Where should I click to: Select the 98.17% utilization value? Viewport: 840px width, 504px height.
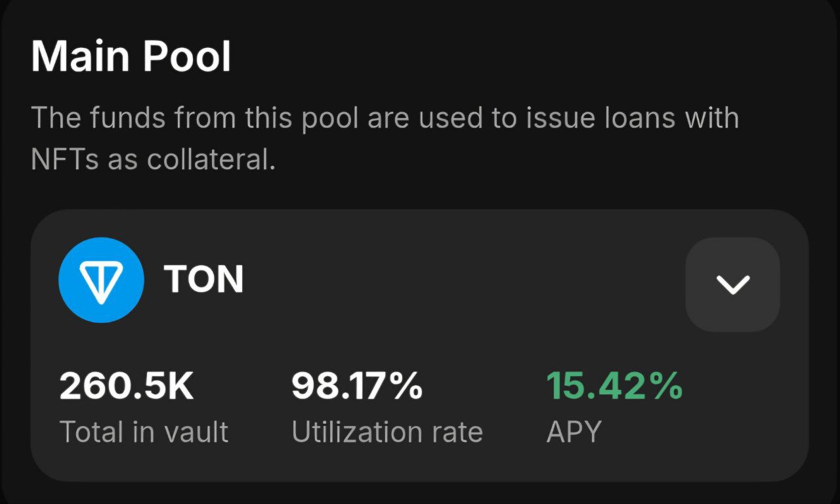click(x=357, y=386)
